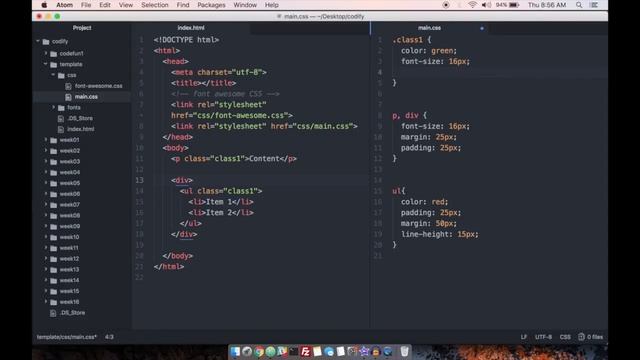Launch Finder from the dock
Image resolution: width=640 pixels, height=360 pixels.
[x=235, y=351]
